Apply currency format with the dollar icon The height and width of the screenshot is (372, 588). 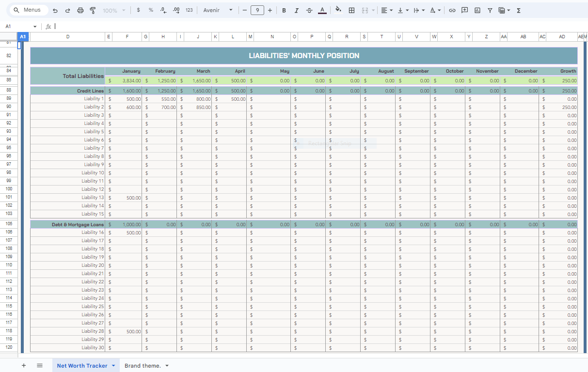[138, 10]
